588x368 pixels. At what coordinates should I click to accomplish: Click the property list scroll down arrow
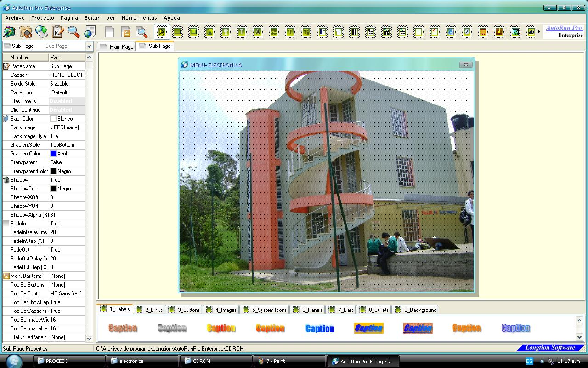[x=89, y=338]
